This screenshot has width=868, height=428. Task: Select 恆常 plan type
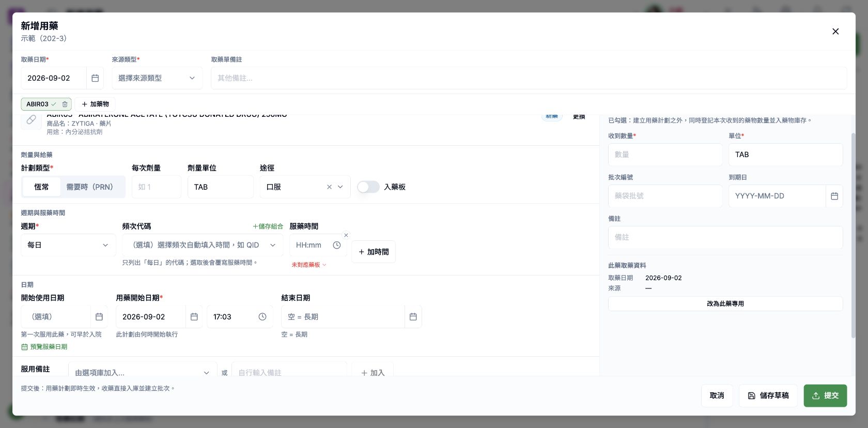(41, 187)
